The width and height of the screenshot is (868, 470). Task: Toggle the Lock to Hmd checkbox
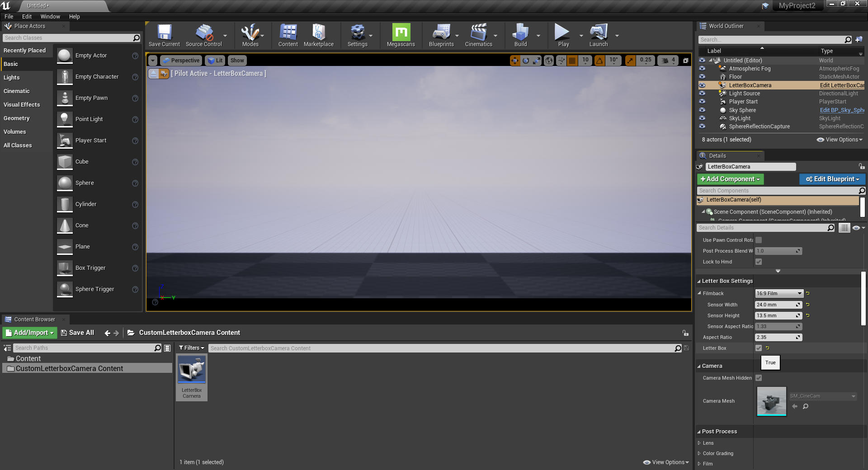759,262
